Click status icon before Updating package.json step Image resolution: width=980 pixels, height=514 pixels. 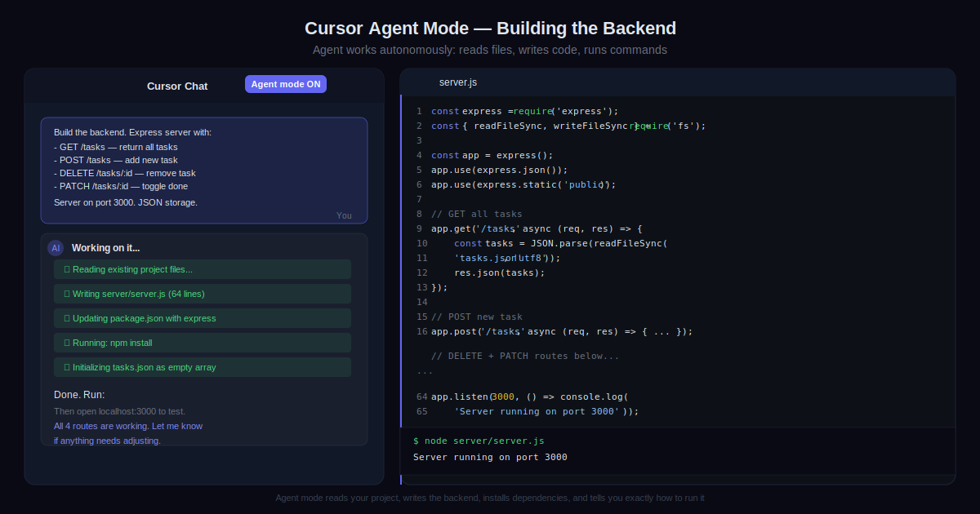click(67, 318)
